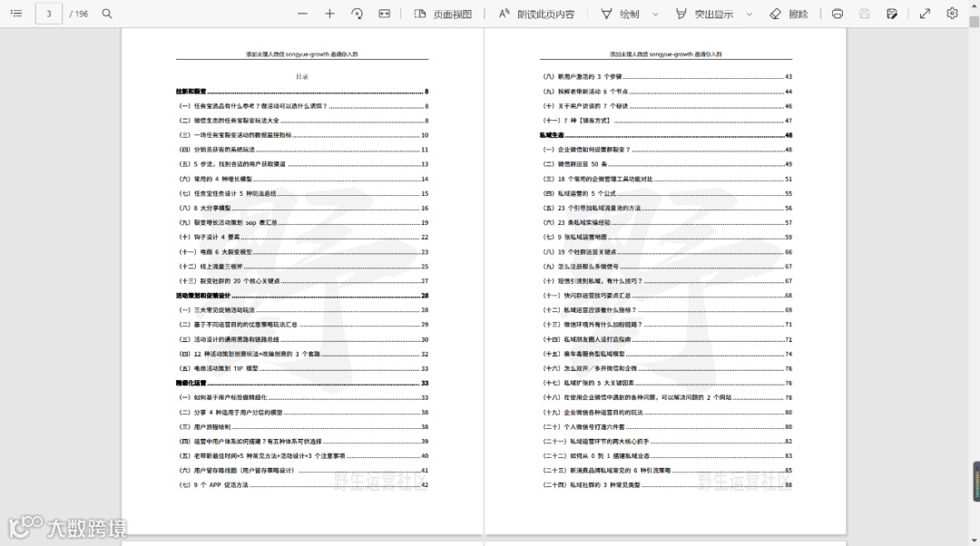Viewport: 980px width, 546px height.
Task: Click the 目录 title on the left page
Action: coord(302,77)
